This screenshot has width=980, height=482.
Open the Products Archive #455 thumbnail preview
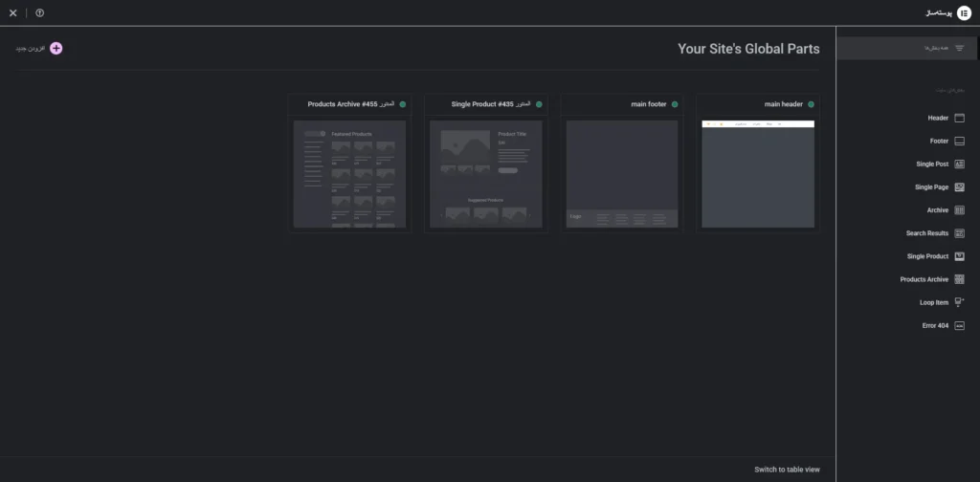click(349, 174)
